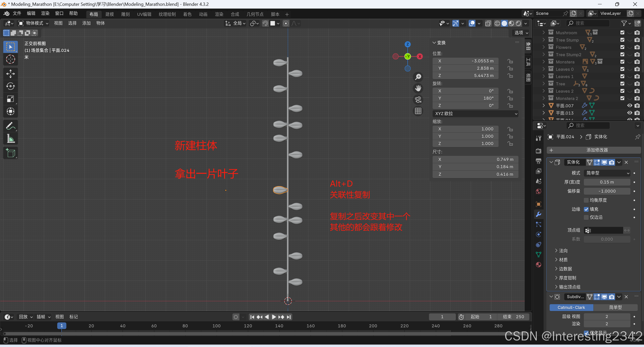Open the Modifiers wrench properties tab
The height and width of the screenshot is (347, 644).
[539, 214]
